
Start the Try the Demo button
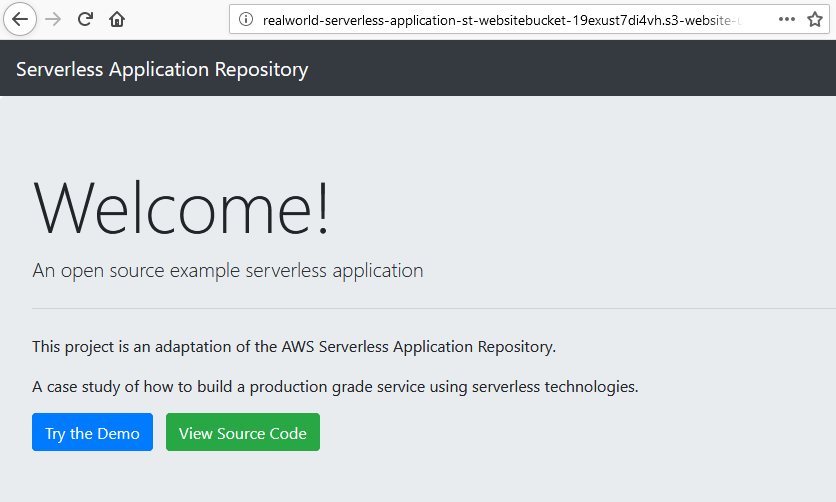92,432
